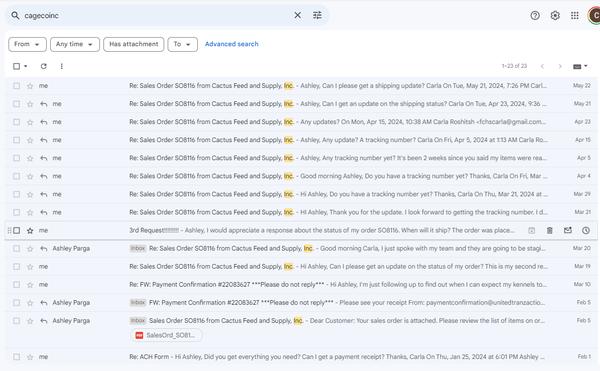Snooze the 3rd Request email
The image size is (600, 371).
[x=586, y=230]
